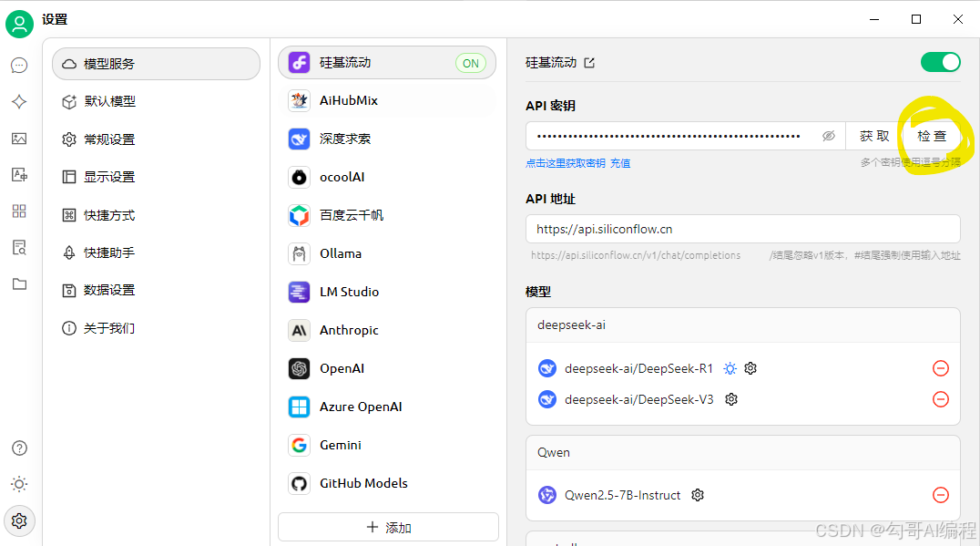Click the deepseek-ai/DeepSeek-R1 model name
The image size is (980, 546).
click(x=638, y=368)
